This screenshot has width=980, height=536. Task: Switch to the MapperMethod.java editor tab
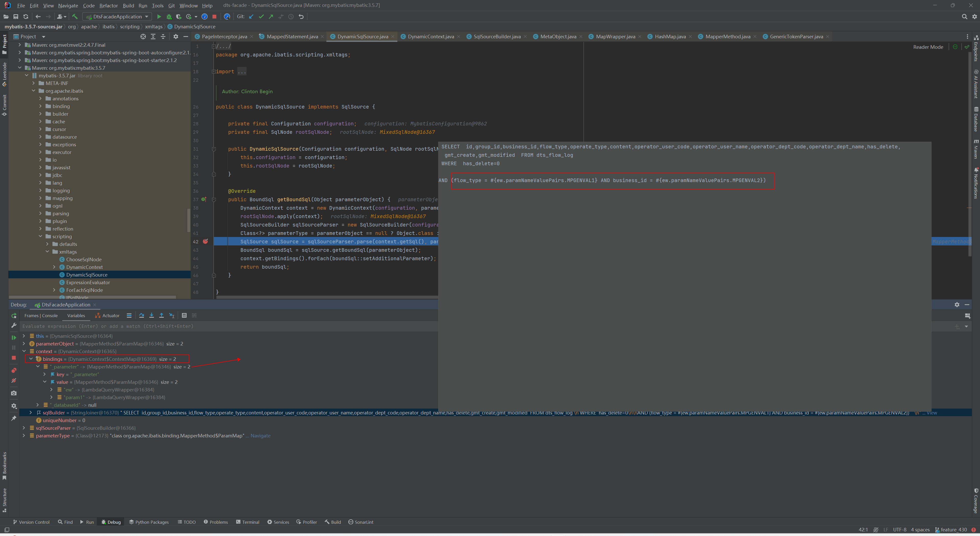point(727,37)
